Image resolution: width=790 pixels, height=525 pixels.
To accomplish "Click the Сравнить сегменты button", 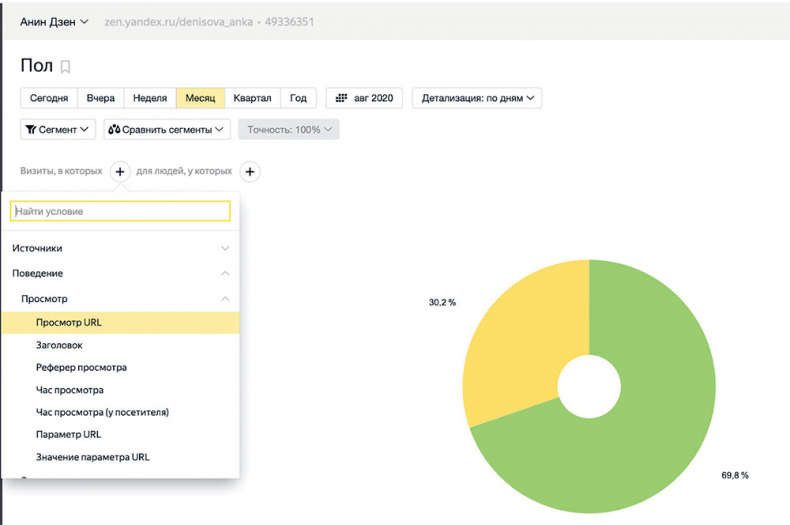I will [x=167, y=129].
